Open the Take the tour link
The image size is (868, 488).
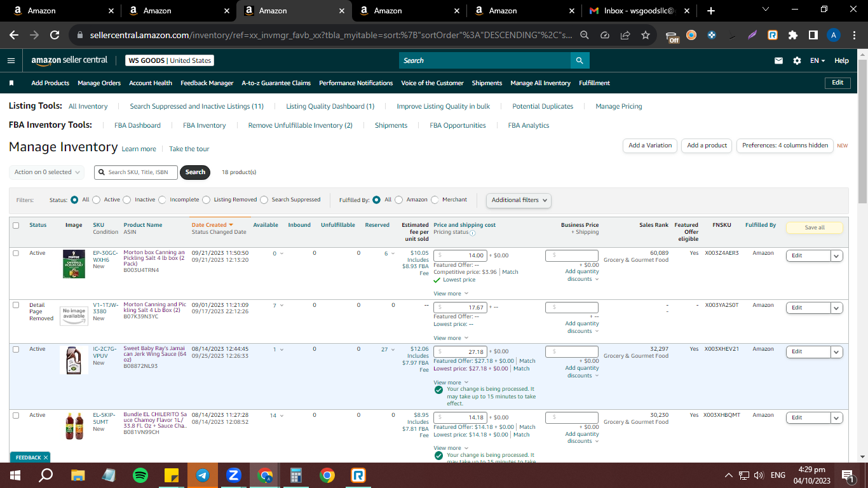pyautogui.click(x=189, y=149)
